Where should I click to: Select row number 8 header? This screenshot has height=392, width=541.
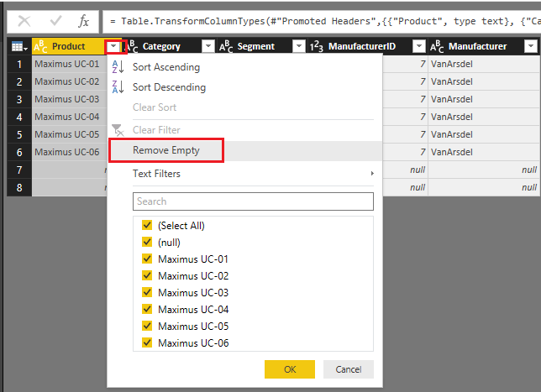click(19, 187)
